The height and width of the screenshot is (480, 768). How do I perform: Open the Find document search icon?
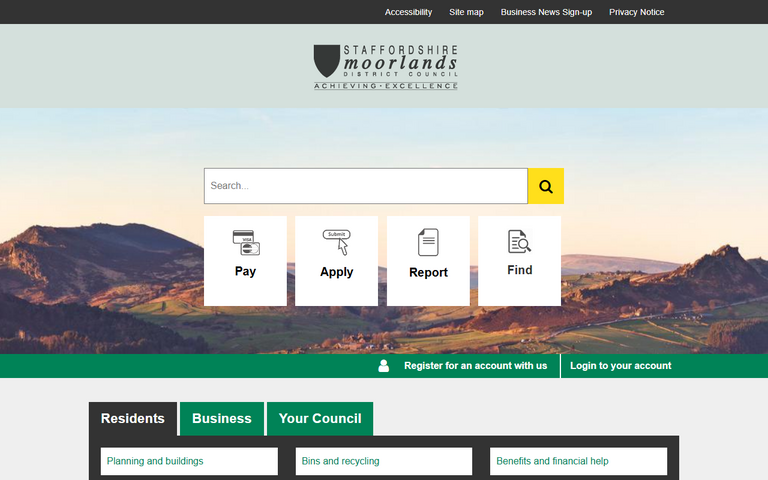coord(519,242)
